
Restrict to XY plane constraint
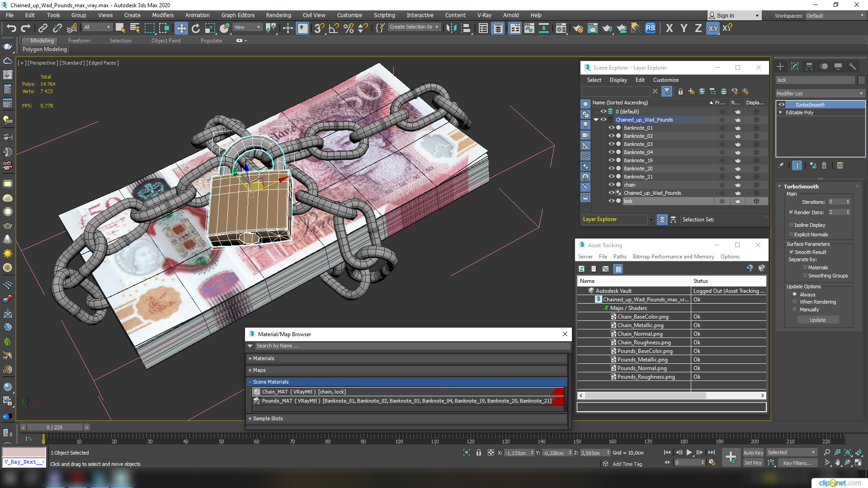(x=713, y=28)
